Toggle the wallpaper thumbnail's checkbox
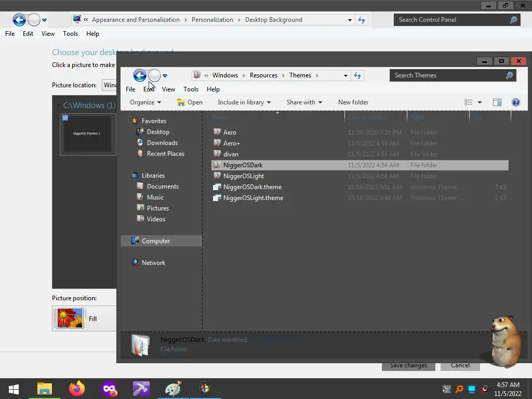Viewport: 532px width, 399px height. (x=65, y=118)
